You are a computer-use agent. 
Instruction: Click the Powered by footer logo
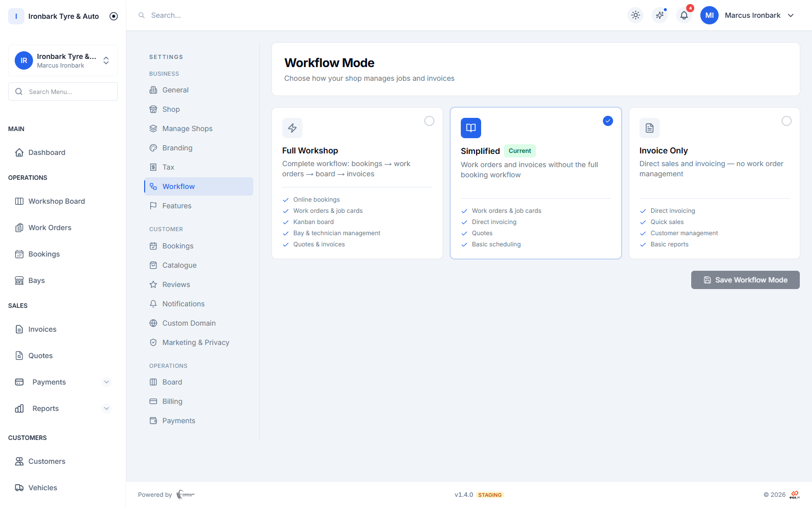click(x=186, y=494)
